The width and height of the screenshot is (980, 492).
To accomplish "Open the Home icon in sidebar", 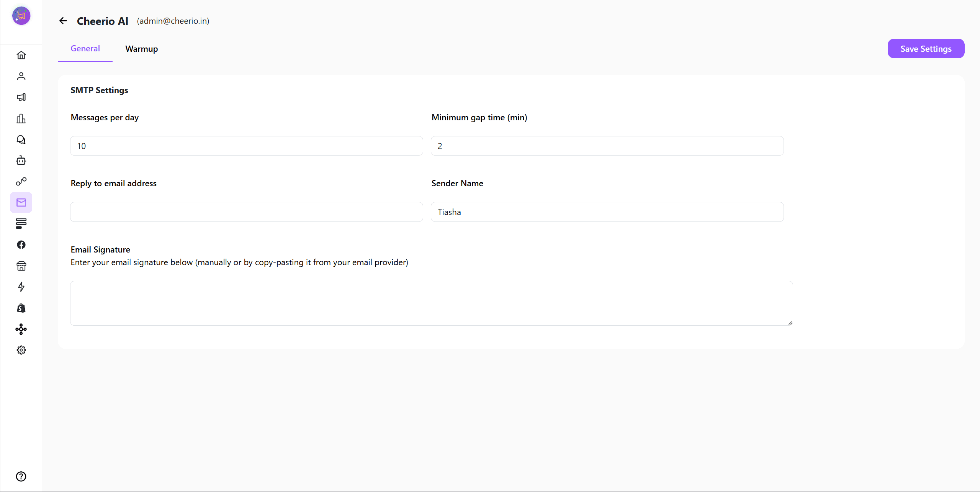I will pos(21,55).
